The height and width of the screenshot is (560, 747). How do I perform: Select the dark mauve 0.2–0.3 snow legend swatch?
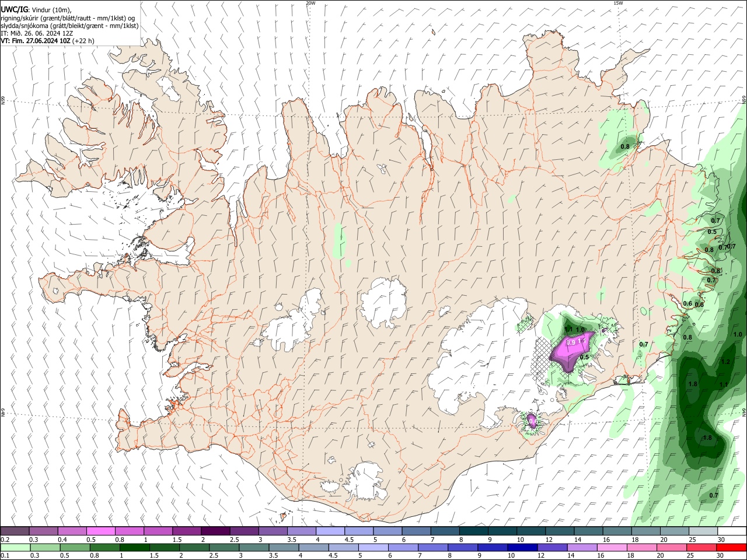pyautogui.click(x=15, y=531)
